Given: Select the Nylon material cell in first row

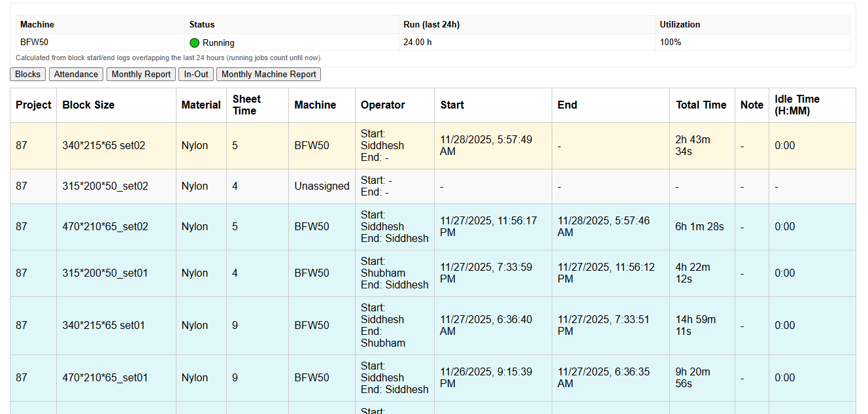Looking at the screenshot, I should (194, 145).
